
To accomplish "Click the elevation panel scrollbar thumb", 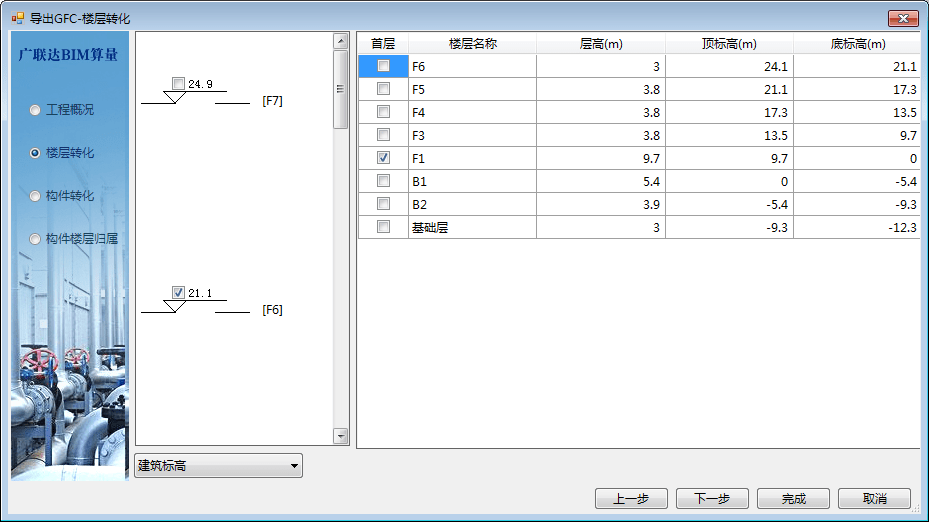I will 340,89.
